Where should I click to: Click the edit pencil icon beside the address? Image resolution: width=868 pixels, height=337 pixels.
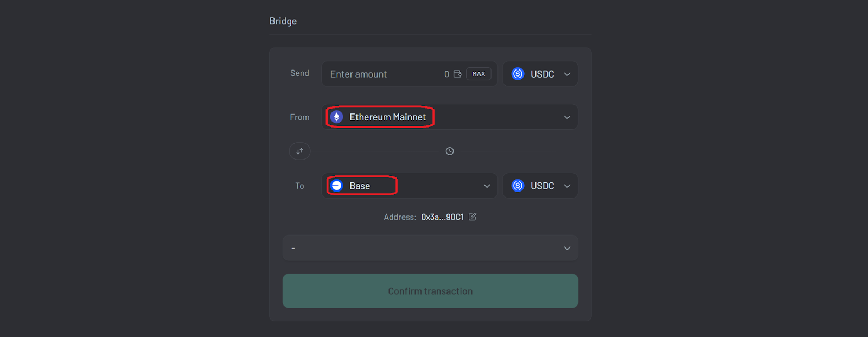coord(472,217)
